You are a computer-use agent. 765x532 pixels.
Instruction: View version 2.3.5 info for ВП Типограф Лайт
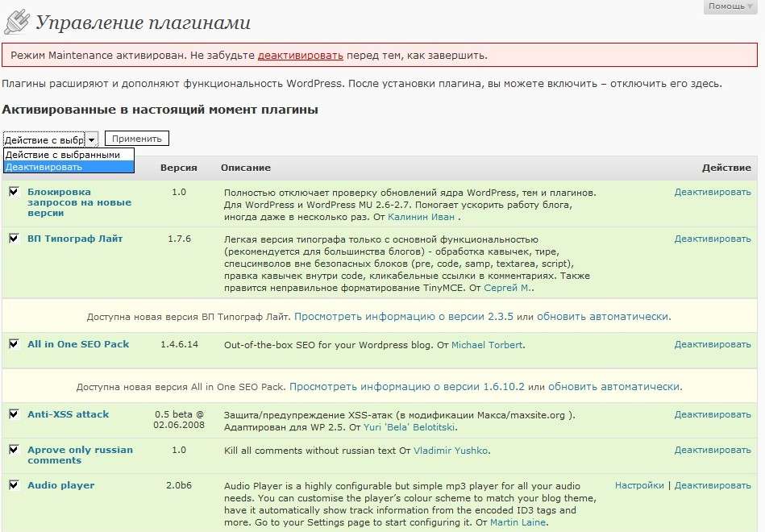[404, 317]
